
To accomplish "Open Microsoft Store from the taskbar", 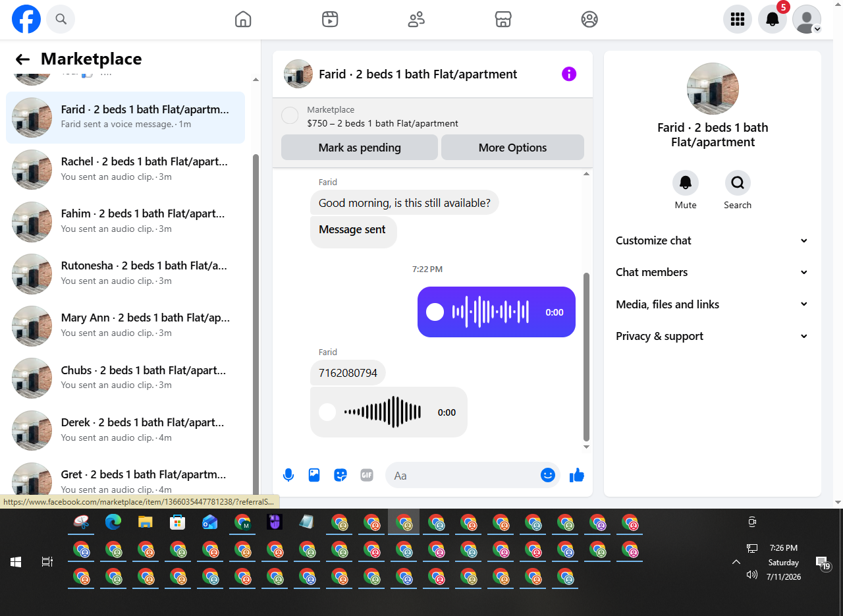I will 177,522.
